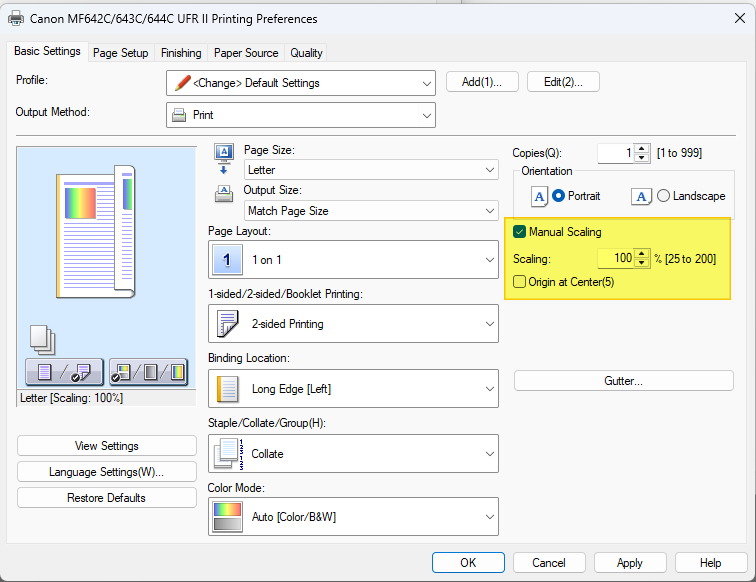Open Language Settings(W)...
The width and height of the screenshot is (756, 582).
tap(107, 472)
